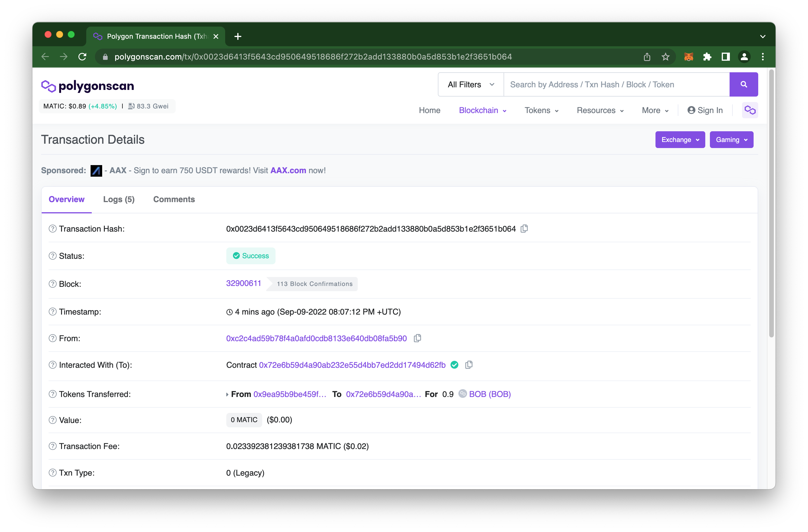Go back to previous page
The width and height of the screenshot is (808, 532).
pos(45,57)
